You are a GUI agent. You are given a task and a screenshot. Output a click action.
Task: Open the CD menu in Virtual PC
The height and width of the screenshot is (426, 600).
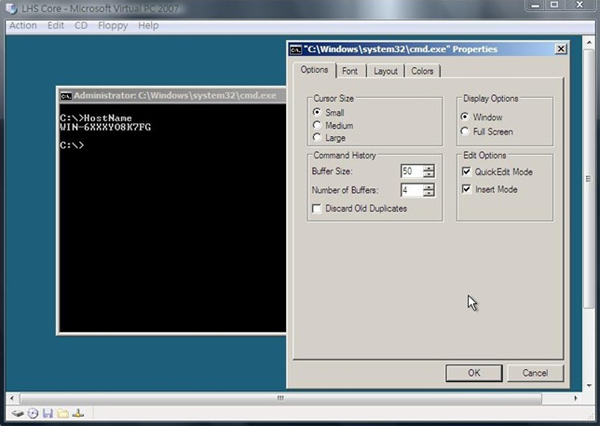click(80, 25)
